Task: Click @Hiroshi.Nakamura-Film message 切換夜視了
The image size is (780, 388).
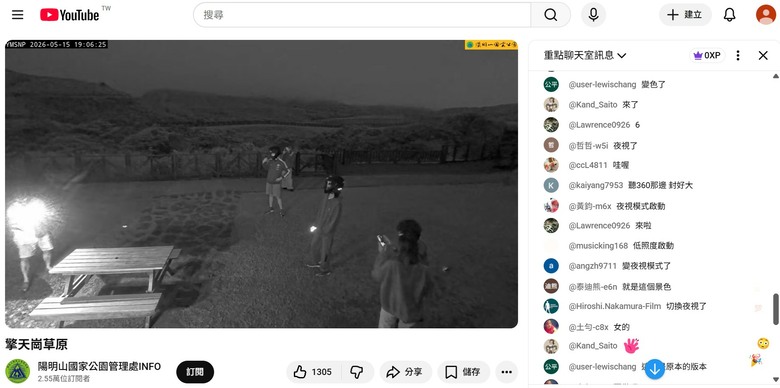Action: point(686,306)
